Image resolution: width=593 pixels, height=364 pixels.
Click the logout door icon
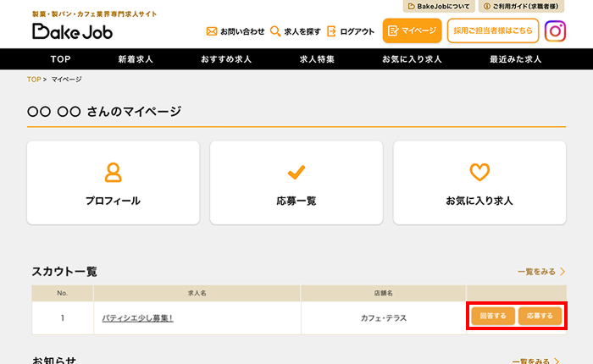pos(331,32)
